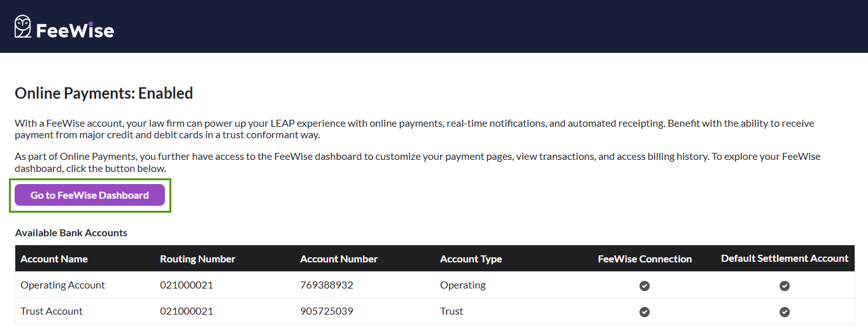Click the Operating Account routing number
This screenshot has height=335, width=868.
pos(187,285)
